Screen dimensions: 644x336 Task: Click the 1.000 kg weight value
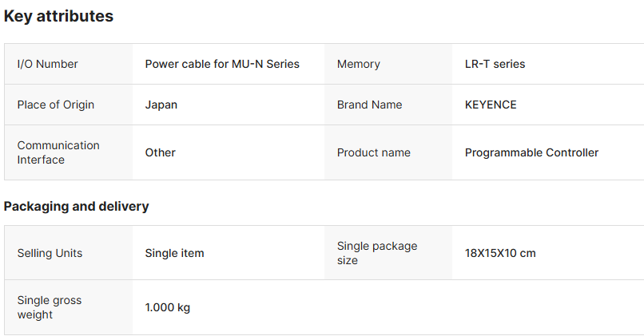click(x=167, y=307)
